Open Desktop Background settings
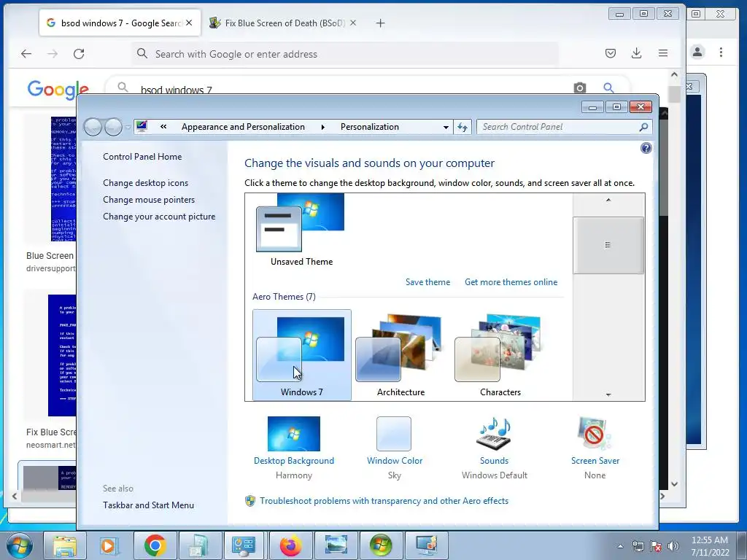747x560 pixels. coord(294,448)
